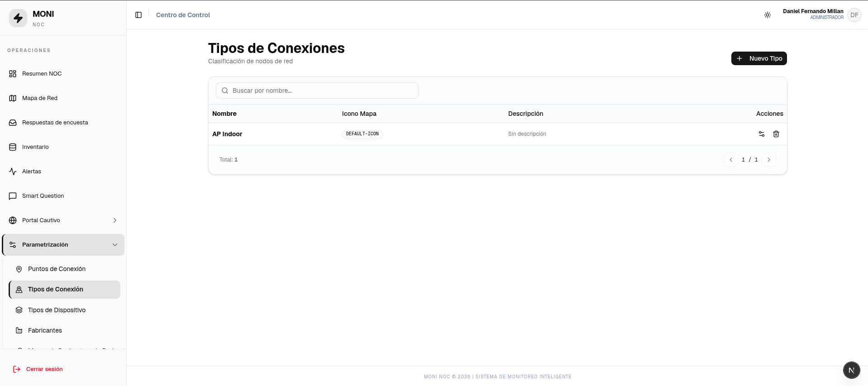Screen dimensions: 868x386
Task: Go to previous page arrow
Action: (x=731, y=160)
